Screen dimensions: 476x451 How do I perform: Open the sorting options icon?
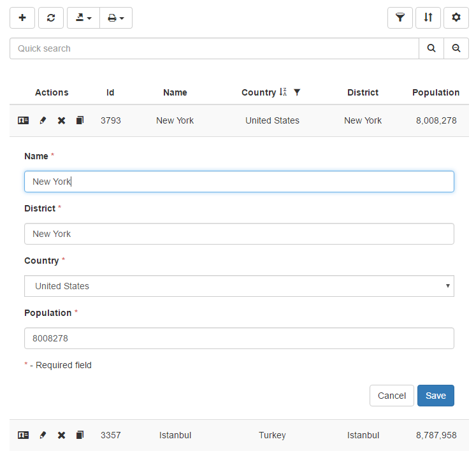point(428,18)
